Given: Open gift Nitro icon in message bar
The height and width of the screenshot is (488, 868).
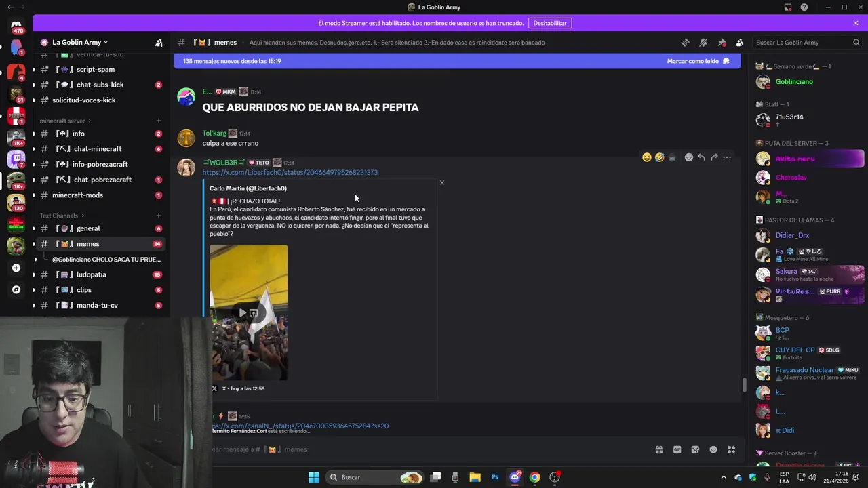Looking at the screenshot, I should coord(658,449).
